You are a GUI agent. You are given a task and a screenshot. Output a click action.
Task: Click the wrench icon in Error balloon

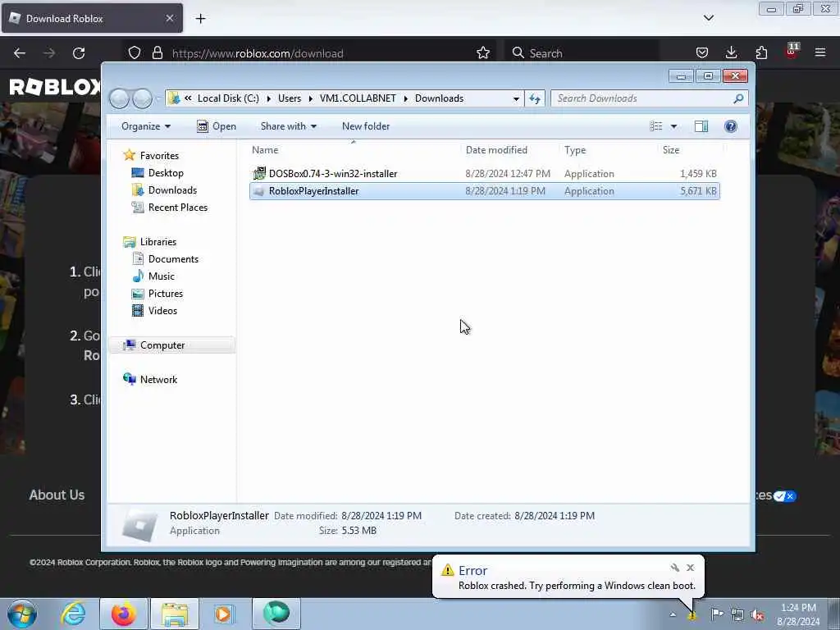pos(674,568)
